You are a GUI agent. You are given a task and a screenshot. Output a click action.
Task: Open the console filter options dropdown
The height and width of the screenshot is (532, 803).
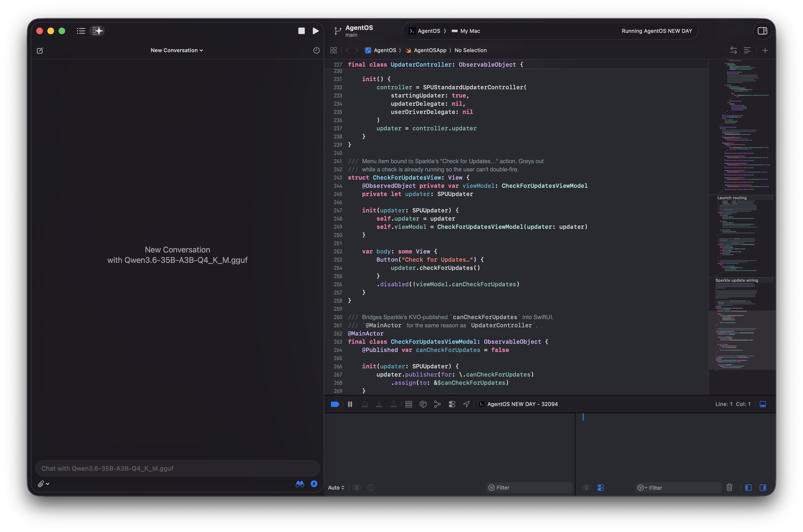click(642, 488)
